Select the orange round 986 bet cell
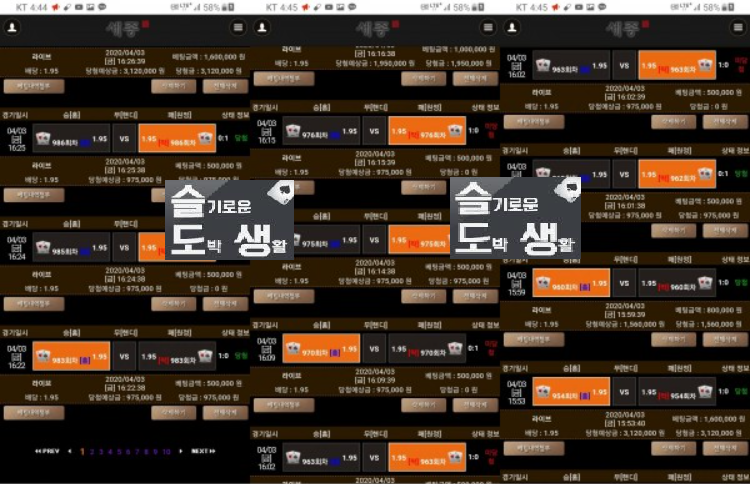 pos(176,139)
